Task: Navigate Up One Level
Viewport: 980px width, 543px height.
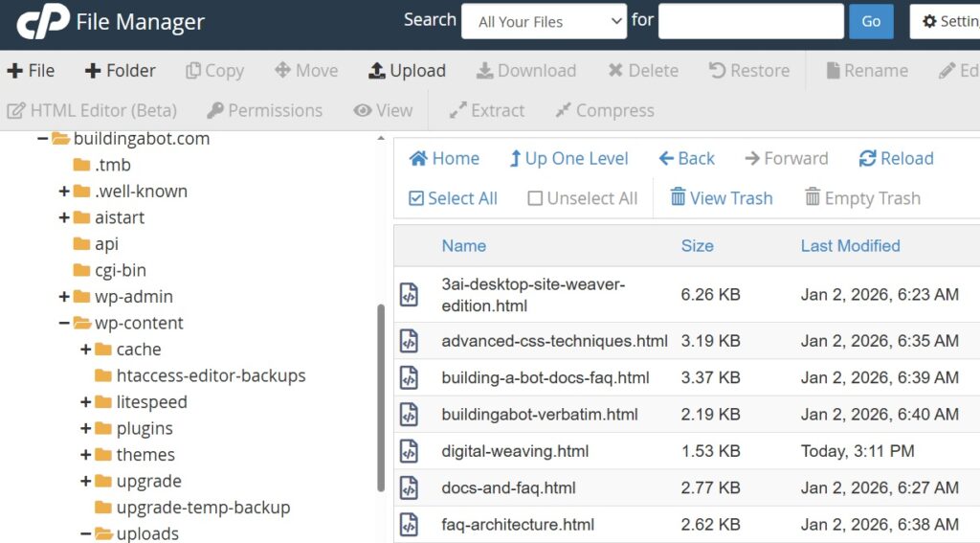Action: point(568,159)
